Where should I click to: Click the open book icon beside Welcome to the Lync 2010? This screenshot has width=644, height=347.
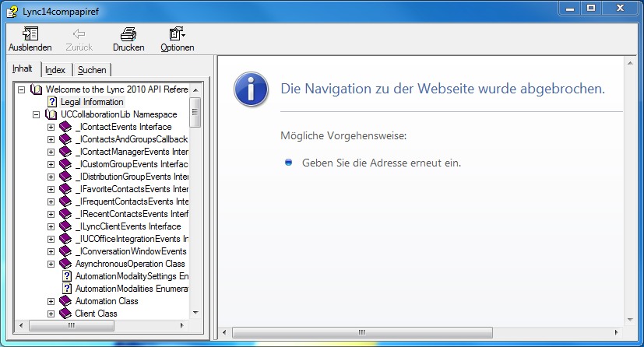tap(37, 89)
